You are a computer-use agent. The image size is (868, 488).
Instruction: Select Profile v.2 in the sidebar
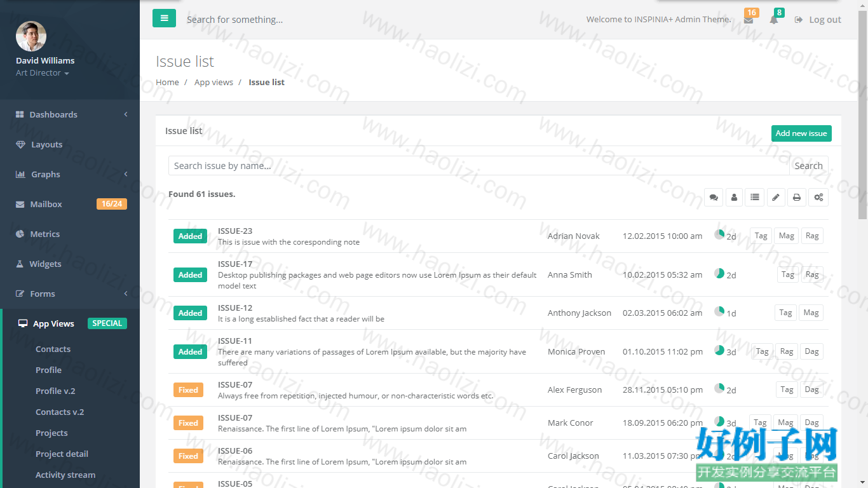click(55, 391)
